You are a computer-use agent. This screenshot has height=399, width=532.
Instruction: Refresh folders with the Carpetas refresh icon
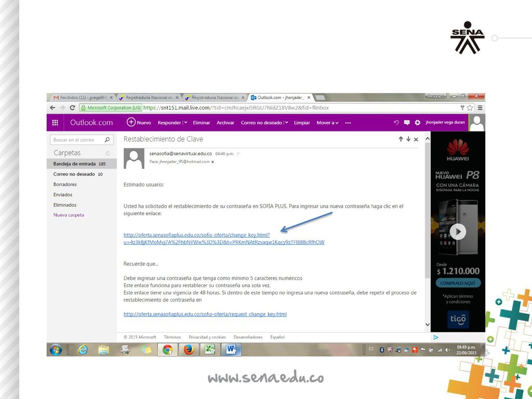(x=108, y=153)
